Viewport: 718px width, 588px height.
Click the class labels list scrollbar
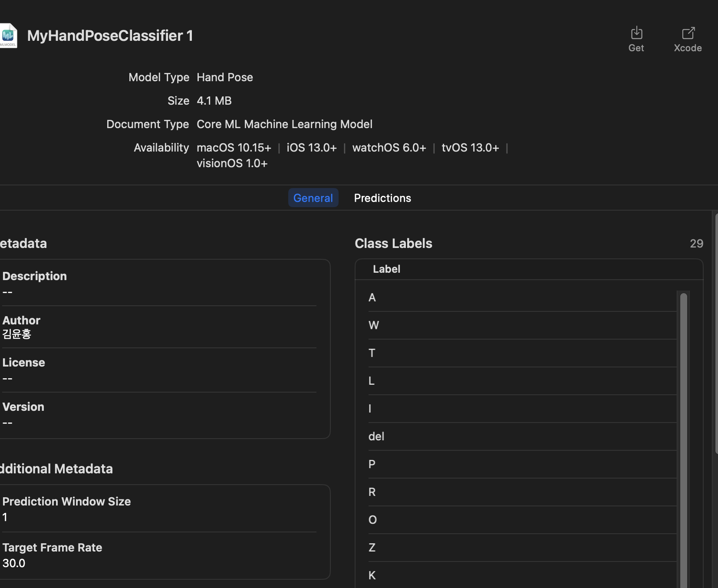coord(683,434)
